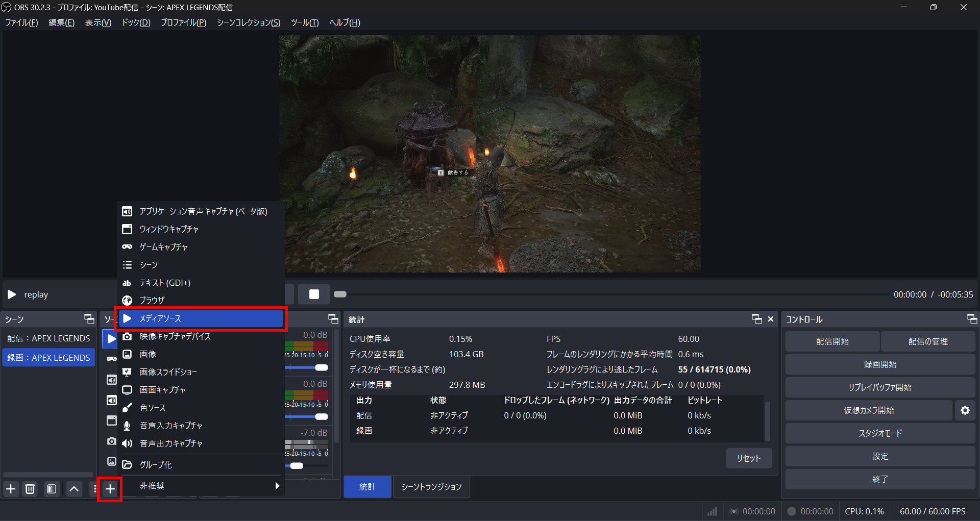Select グループ化 in the menu

pos(201,465)
